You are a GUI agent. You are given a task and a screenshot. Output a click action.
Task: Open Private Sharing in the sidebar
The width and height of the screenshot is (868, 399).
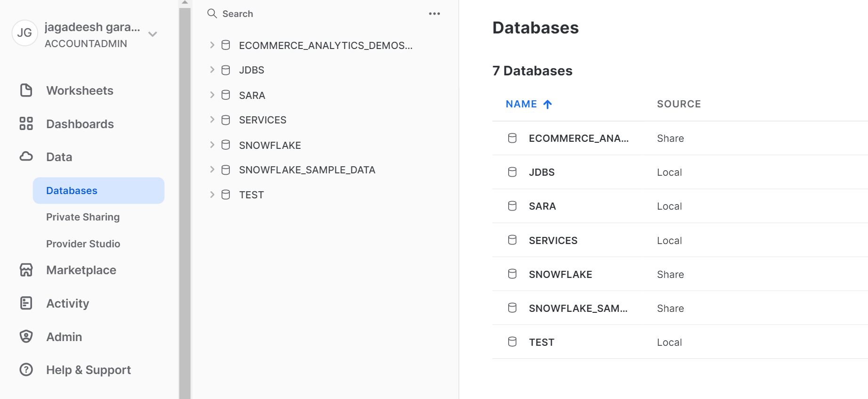click(83, 217)
